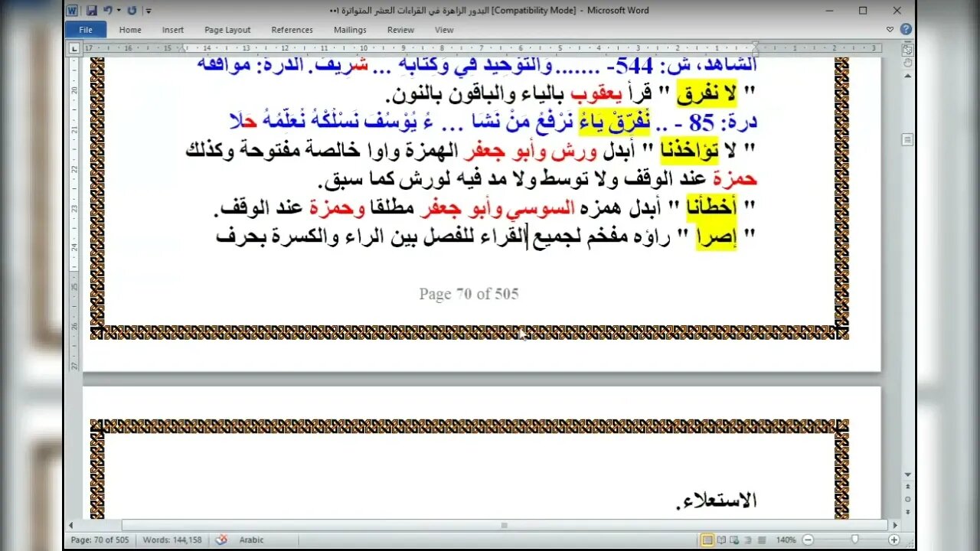Go to next page using double-arrow button
Screen dimensions: 980x551
coord(907,510)
